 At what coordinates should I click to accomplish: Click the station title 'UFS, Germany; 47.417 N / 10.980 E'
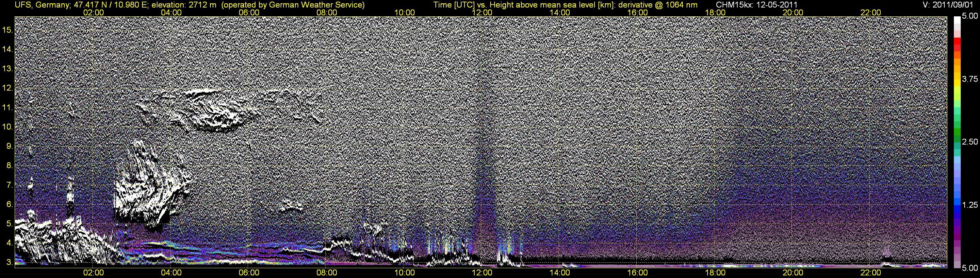click(81, 5)
